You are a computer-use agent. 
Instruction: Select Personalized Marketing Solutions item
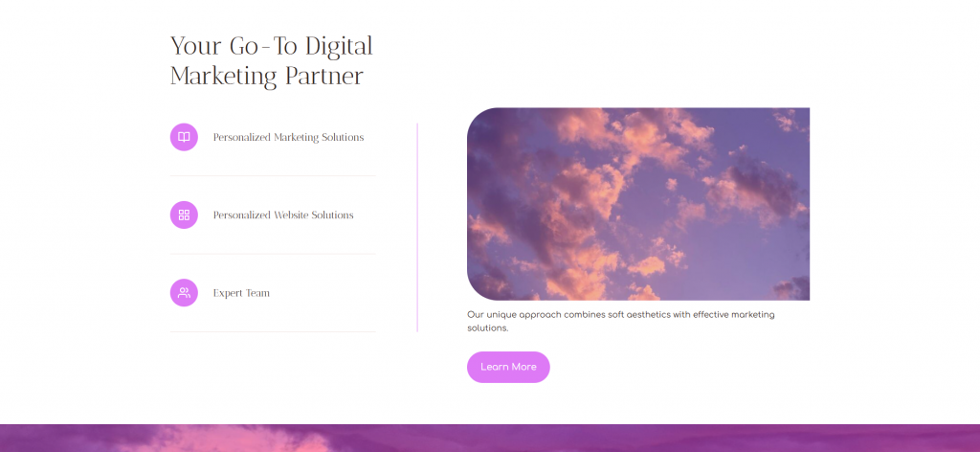tap(273, 137)
